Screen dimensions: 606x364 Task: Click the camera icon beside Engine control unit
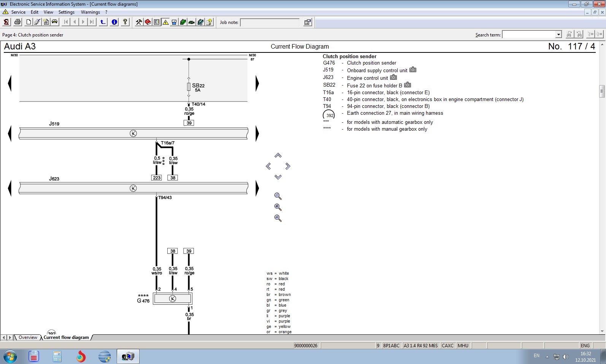393,78
